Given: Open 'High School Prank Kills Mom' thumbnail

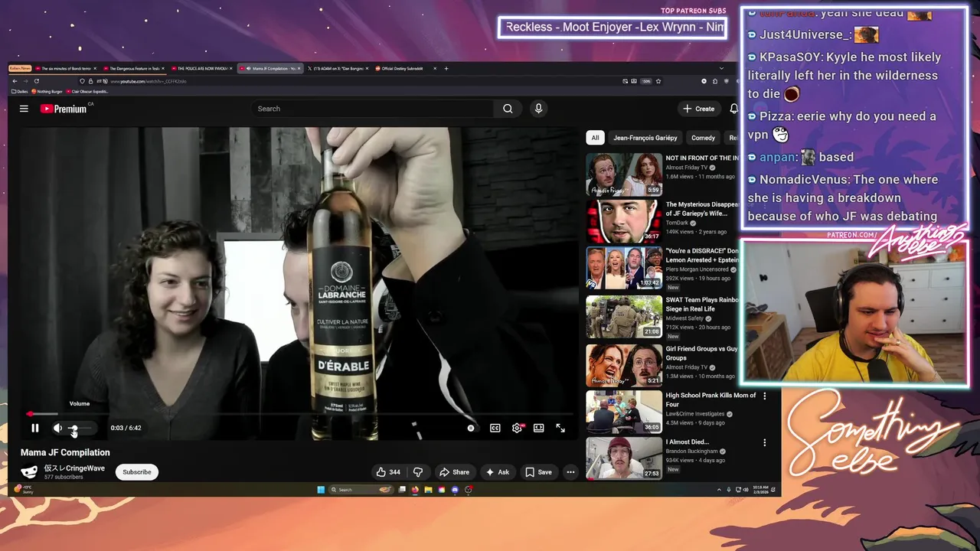Looking at the screenshot, I should pos(624,412).
